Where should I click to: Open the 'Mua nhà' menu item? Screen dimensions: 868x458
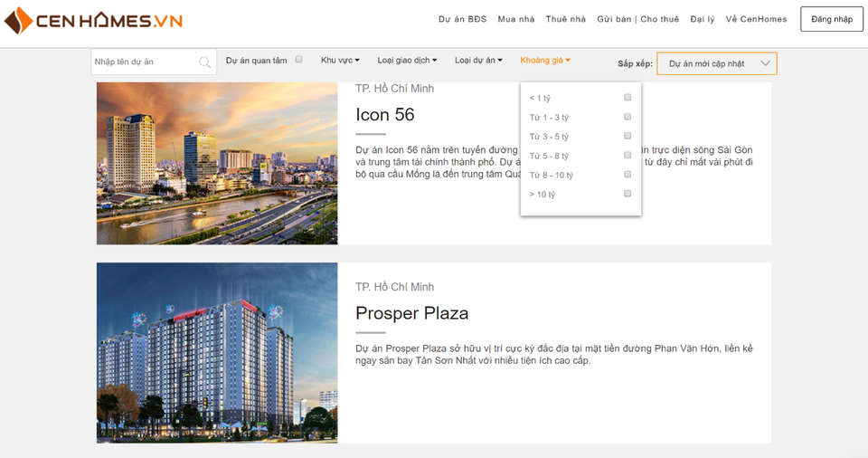(516, 19)
